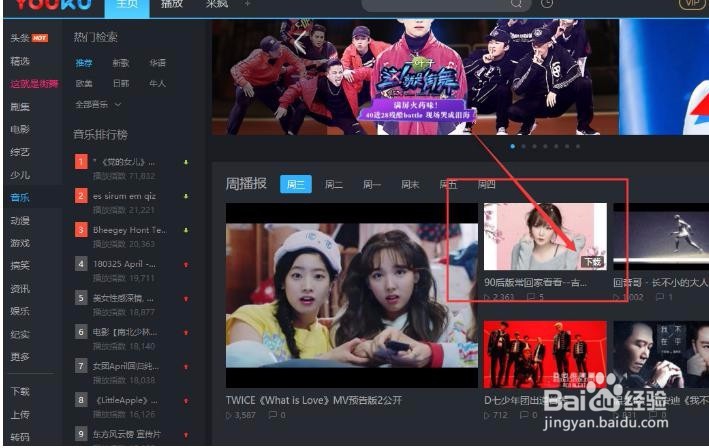
Task: Open 剧集 in the sidebar
Action: (x=20, y=107)
